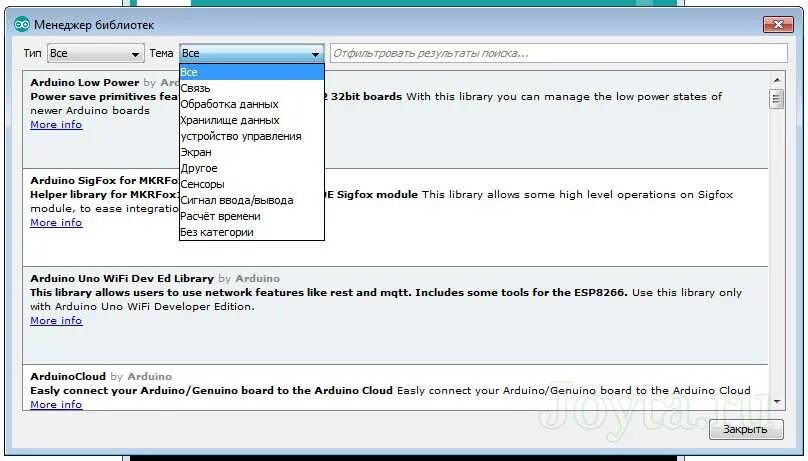
Task: Select 'Связь' topic option
Action: click(251, 88)
